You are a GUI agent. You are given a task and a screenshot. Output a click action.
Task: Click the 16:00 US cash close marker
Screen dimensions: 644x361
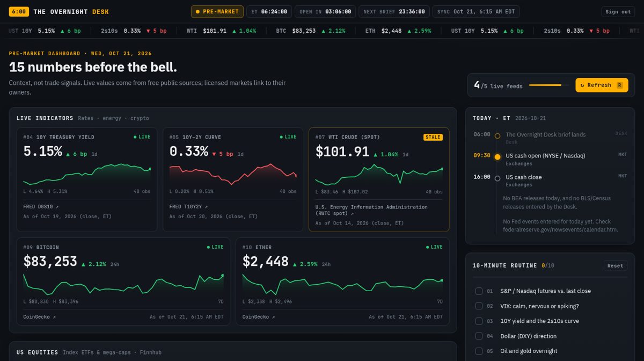(x=497, y=178)
